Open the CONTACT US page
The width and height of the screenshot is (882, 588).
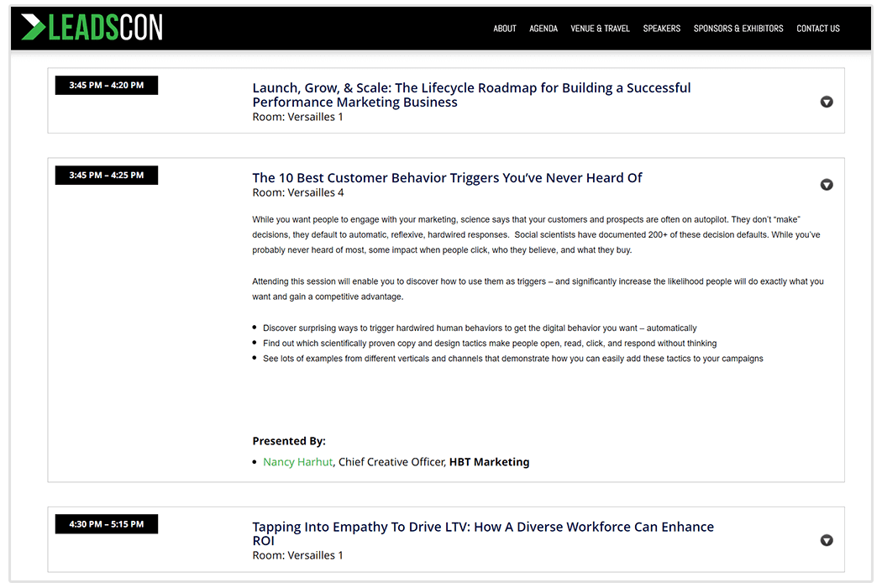(x=817, y=28)
